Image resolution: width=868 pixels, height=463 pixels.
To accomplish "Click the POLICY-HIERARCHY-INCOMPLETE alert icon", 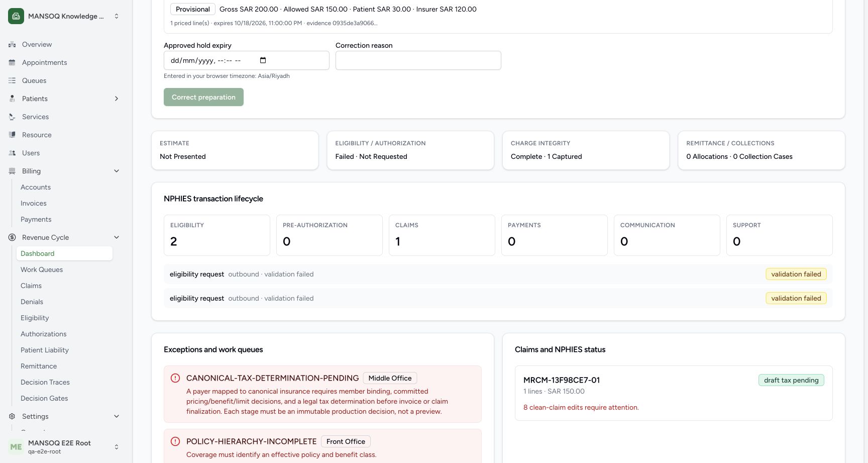I will coord(175,441).
